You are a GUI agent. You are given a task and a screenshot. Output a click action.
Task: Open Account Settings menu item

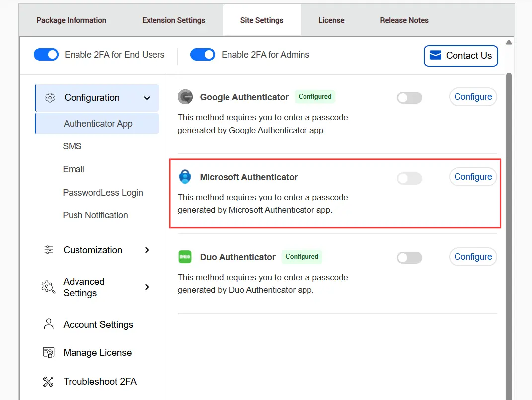click(x=97, y=325)
